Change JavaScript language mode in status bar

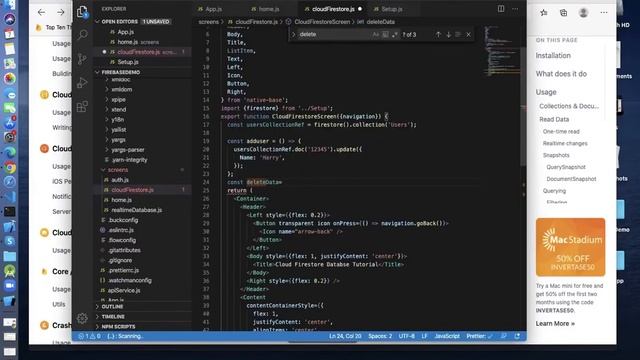pyautogui.click(x=447, y=336)
